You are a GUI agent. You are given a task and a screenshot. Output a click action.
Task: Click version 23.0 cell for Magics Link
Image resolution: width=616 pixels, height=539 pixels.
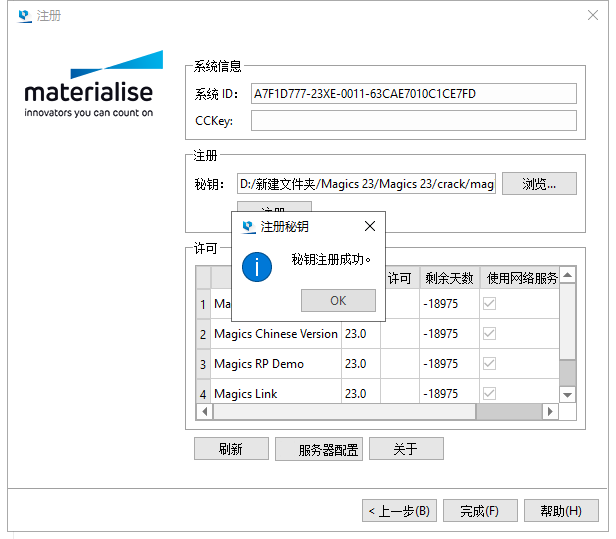tap(361, 393)
